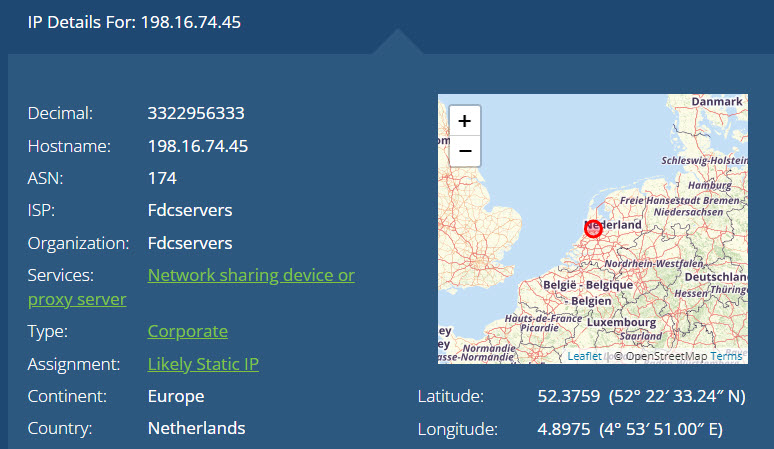Screen dimensions: 774x449
Task: Open the Leaflet attribution link
Action: click(584, 356)
